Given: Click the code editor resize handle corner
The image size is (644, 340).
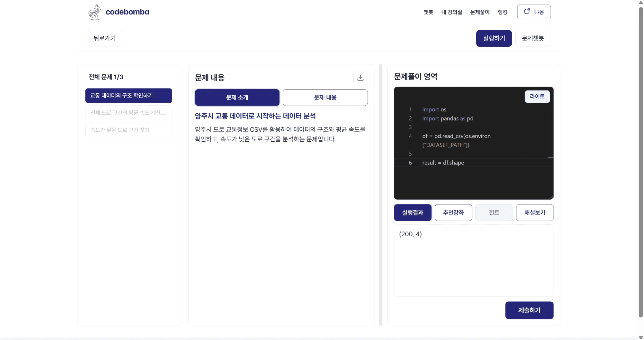Looking at the screenshot, I should click(552, 197).
